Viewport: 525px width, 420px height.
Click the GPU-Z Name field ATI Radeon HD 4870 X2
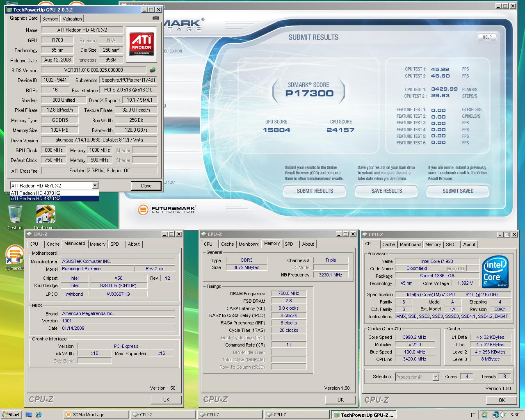click(82, 30)
